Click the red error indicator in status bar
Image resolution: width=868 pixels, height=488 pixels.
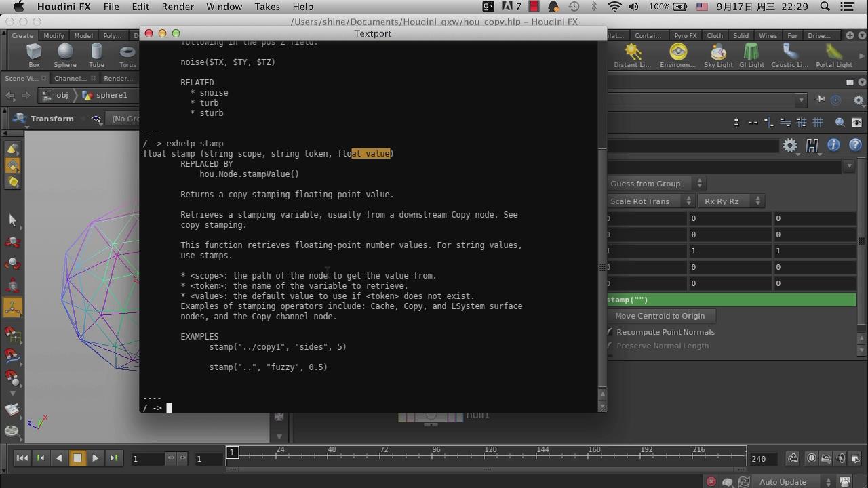[711, 482]
